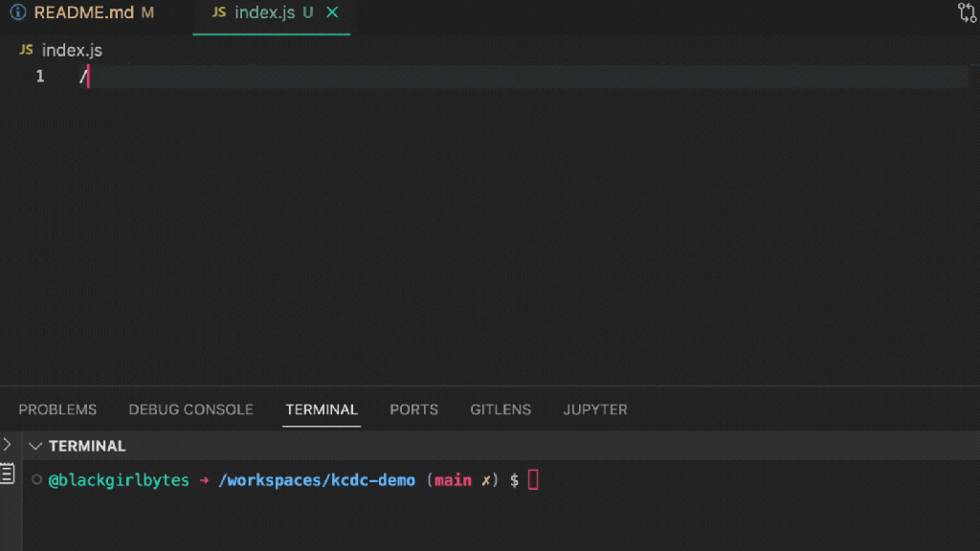Switch to the PORTS tab
Viewport: 980px width, 551px height.
coord(413,409)
